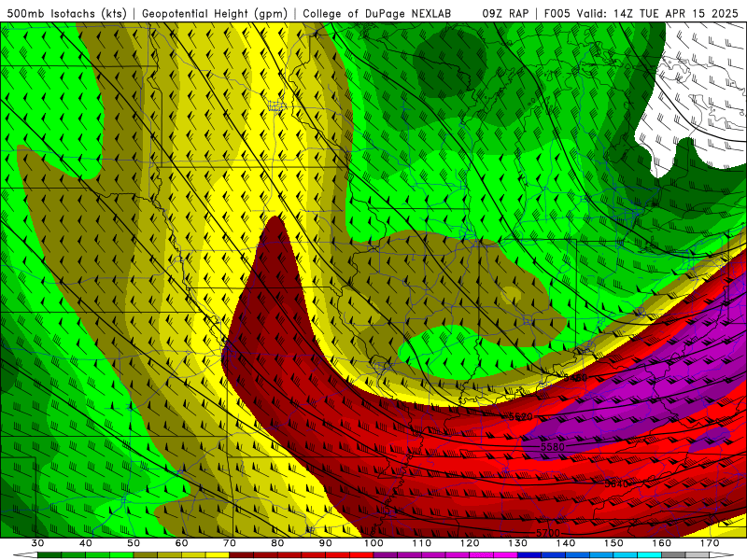
Task: Click the 40 value on the color scale
Action: (86, 543)
